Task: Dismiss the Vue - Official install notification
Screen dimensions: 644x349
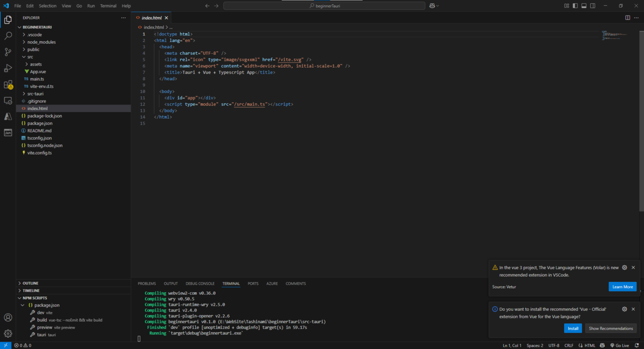Action: click(633, 309)
